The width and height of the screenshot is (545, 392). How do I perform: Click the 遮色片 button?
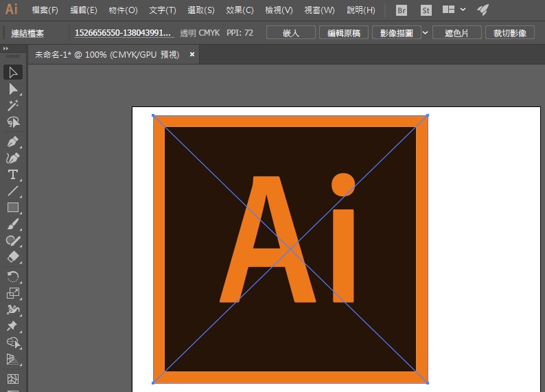(x=457, y=33)
